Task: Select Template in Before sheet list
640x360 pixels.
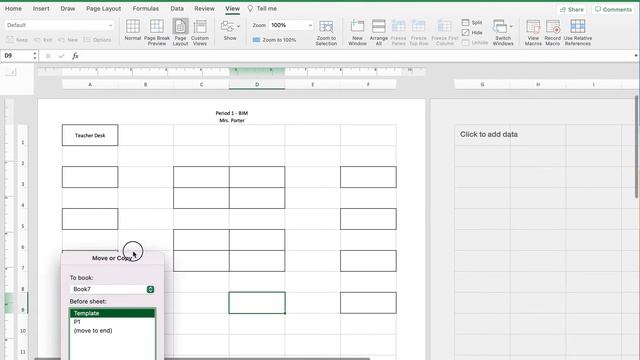Action: [x=112, y=313]
